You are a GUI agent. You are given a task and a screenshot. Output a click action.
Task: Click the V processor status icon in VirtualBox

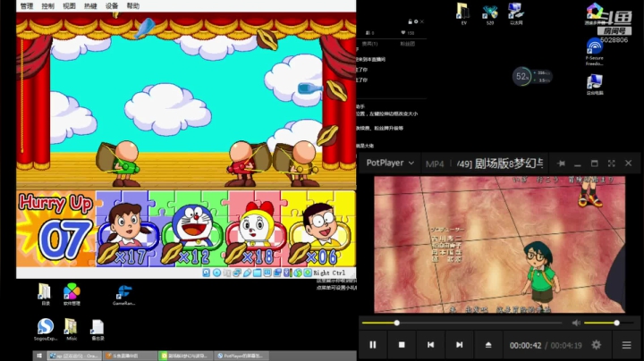tap(287, 273)
